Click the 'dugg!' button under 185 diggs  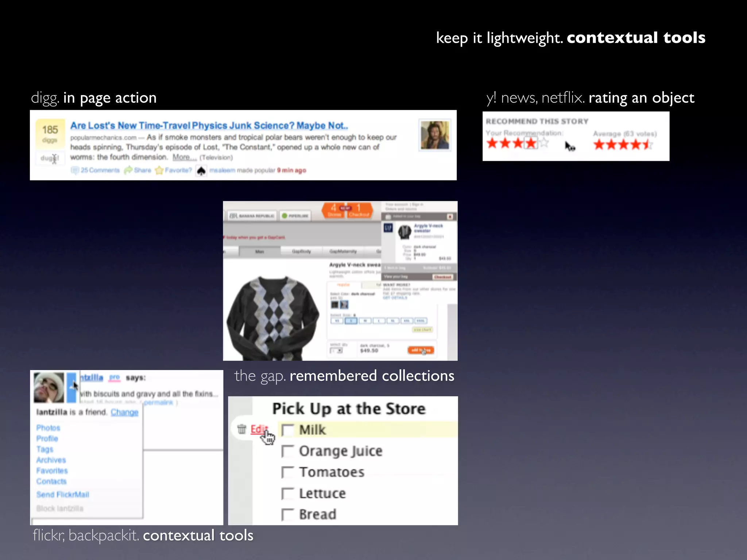pyautogui.click(x=50, y=158)
